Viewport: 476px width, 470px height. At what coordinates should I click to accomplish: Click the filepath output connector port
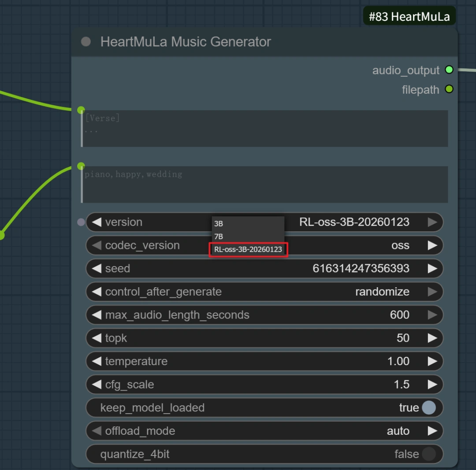pyautogui.click(x=449, y=89)
